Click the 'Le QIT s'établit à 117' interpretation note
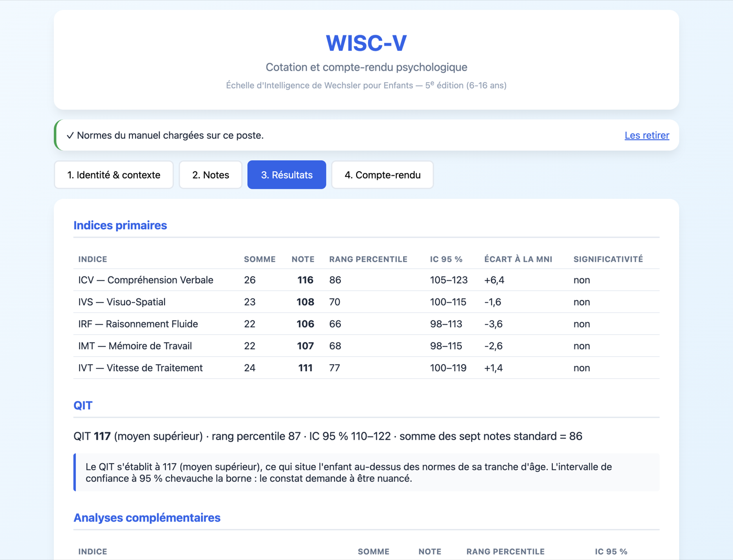Viewport: 733px width, 560px height. 366,473
